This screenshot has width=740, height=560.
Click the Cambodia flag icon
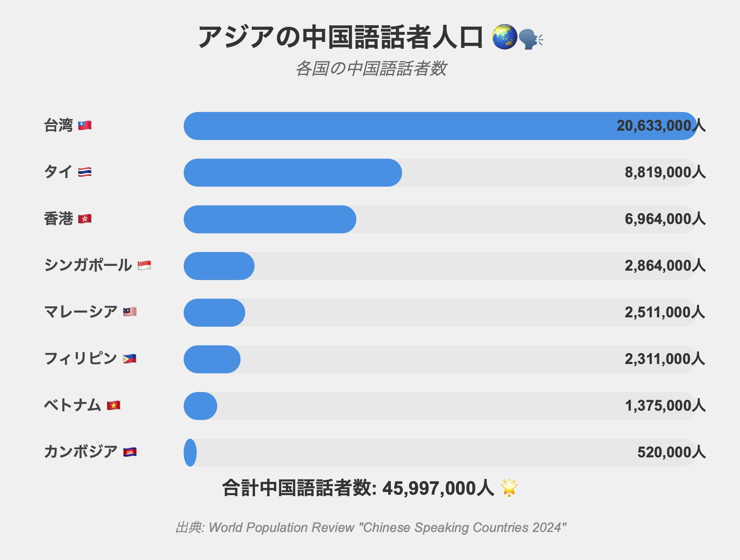point(130,452)
